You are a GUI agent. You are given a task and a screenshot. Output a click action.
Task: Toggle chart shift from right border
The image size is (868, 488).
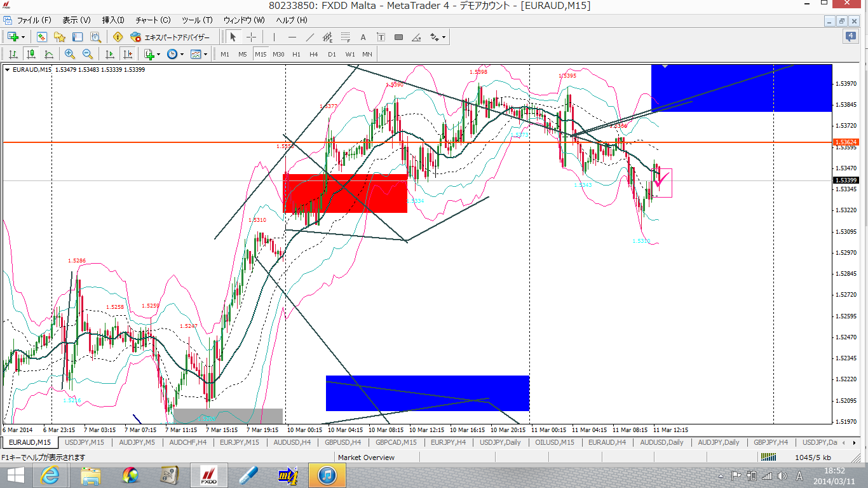click(x=128, y=54)
